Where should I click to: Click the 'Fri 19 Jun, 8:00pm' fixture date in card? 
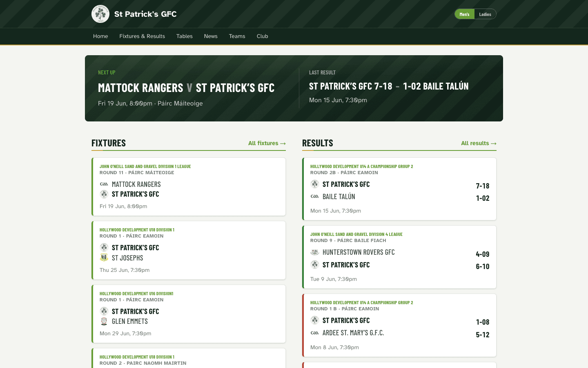pos(123,206)
